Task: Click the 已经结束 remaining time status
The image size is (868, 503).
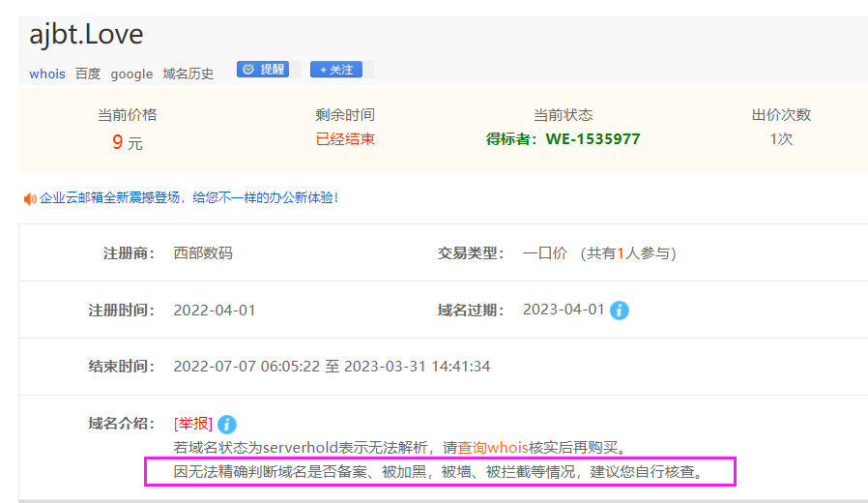Action: pos(345,139)
